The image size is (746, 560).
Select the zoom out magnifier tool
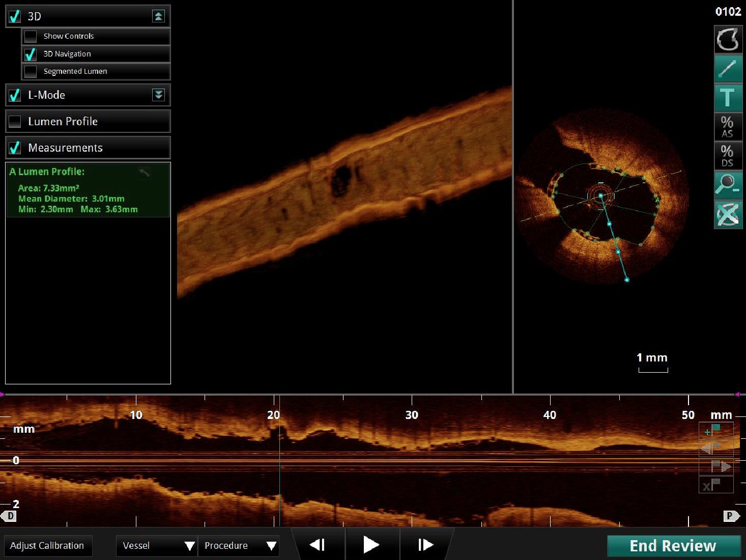tap(728, 185)
